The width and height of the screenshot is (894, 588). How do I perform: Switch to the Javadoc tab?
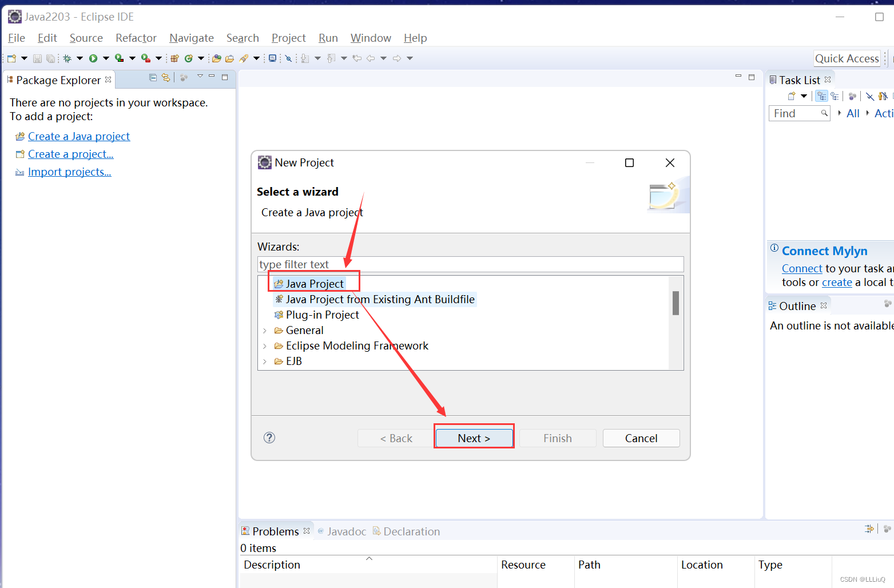(x=342, y=531)
